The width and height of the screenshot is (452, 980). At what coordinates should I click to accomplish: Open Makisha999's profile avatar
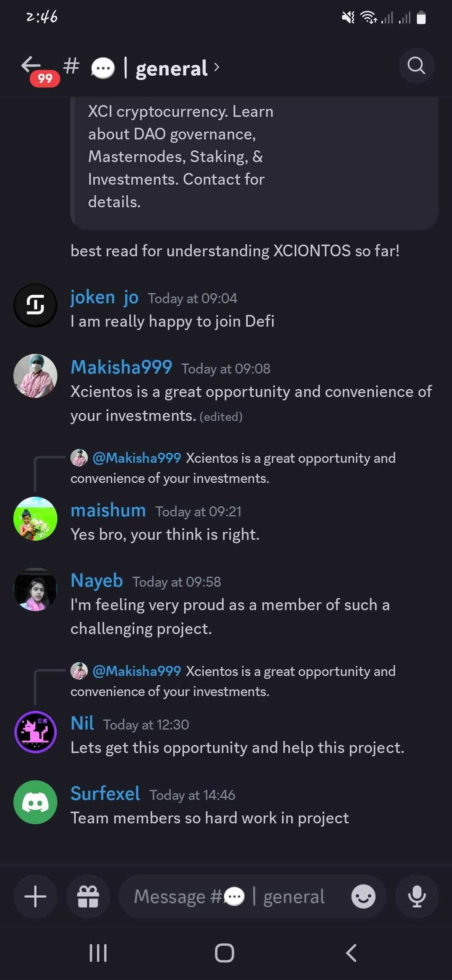point(36,376)
